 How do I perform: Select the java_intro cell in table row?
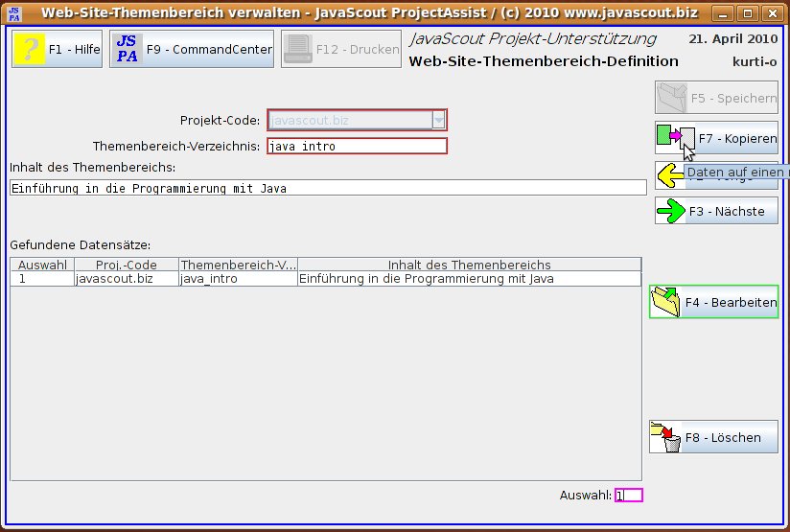pyautogui.click(x=238, y=279)
